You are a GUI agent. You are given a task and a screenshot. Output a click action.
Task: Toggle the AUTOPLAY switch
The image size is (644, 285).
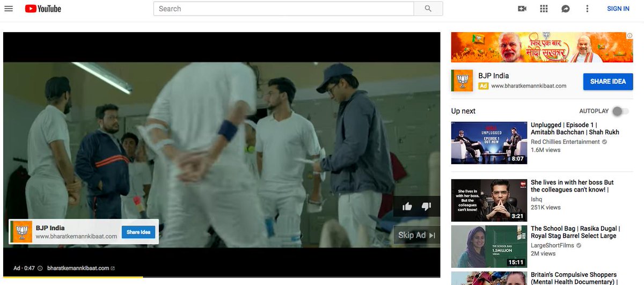click(620, 111)
